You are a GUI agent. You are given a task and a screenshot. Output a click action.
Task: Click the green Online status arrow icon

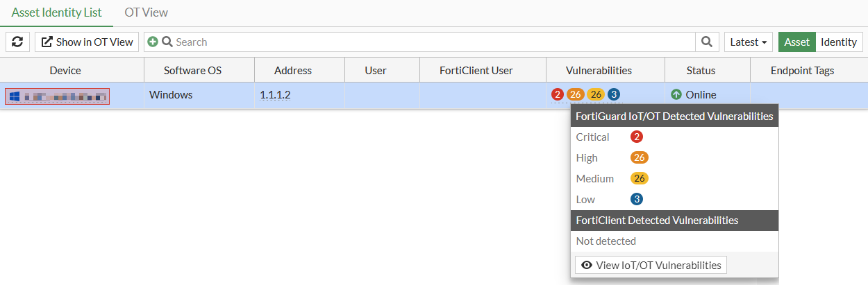tap(676, 94)
